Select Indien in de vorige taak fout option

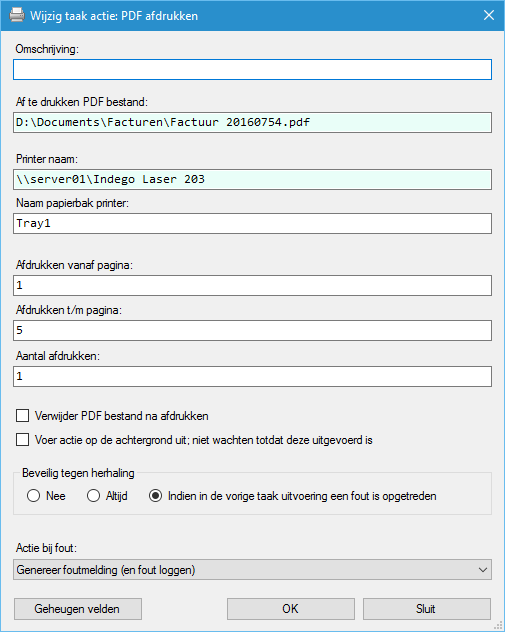156,495
